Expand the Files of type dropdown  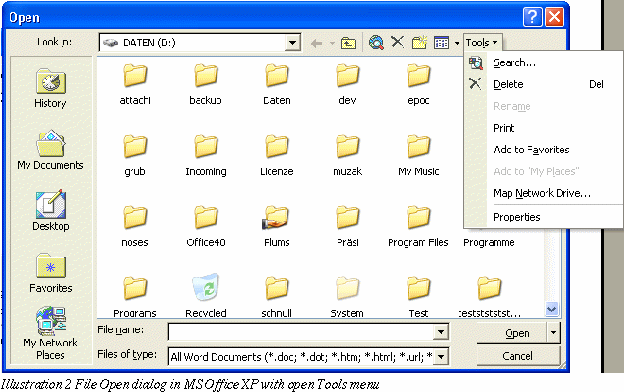tap(441, 357)
